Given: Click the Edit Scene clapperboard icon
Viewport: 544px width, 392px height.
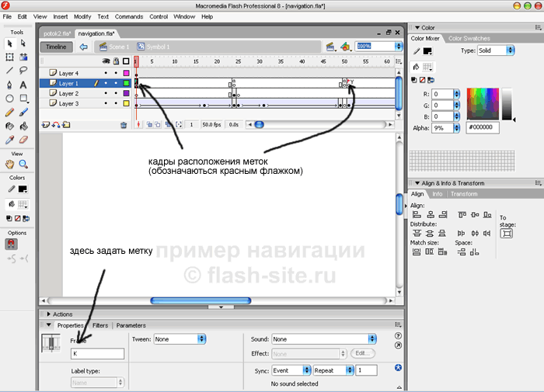Looking at the screenshot, I should (x=330, y=47).
